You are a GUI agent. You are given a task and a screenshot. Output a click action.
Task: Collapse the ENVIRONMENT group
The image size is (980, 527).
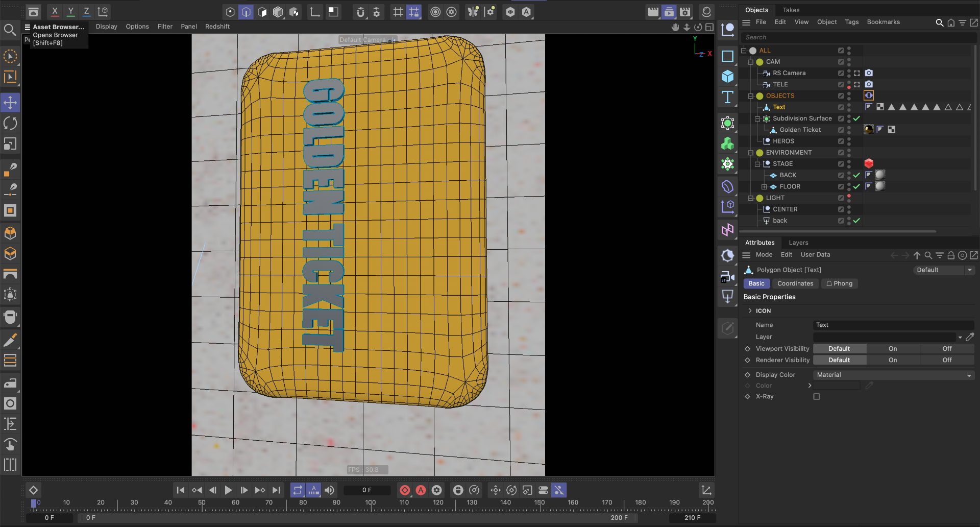coord(751,153)
